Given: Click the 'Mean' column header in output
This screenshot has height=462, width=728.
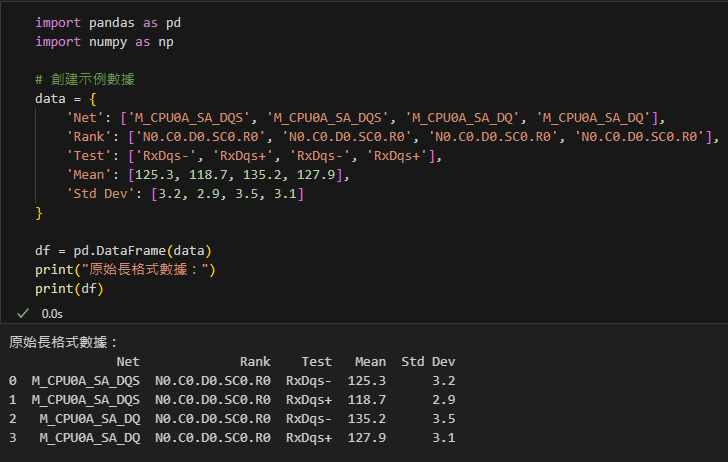Looking at the screenshot, I should point(370,362).
